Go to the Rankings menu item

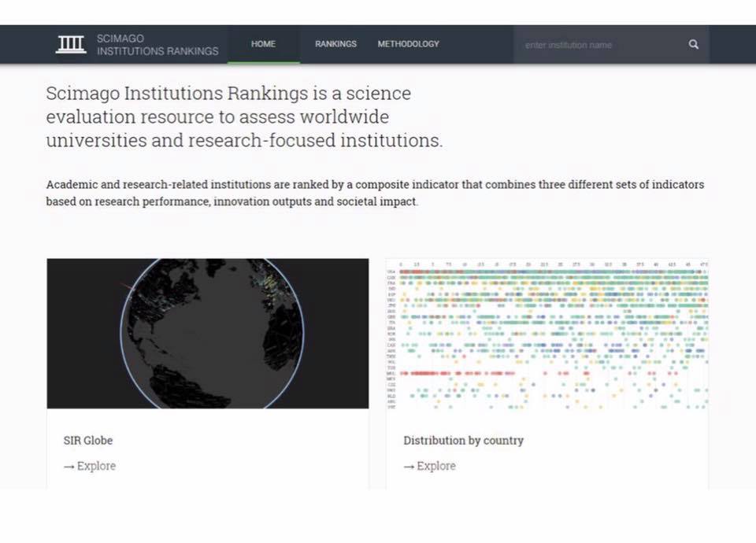coord(335,44)
